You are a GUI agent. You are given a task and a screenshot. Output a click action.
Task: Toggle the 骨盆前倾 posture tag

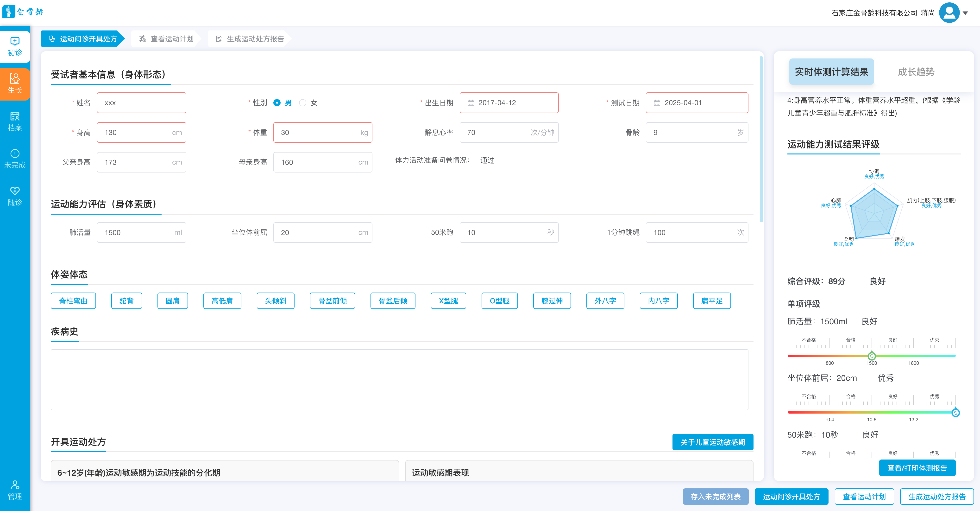pos(333,301)
